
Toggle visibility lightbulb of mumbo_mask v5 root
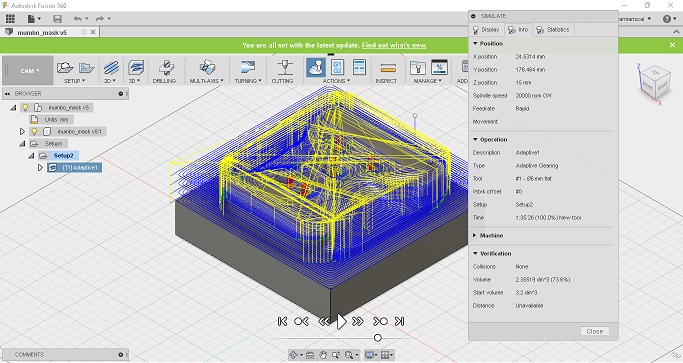click(25, 107)
